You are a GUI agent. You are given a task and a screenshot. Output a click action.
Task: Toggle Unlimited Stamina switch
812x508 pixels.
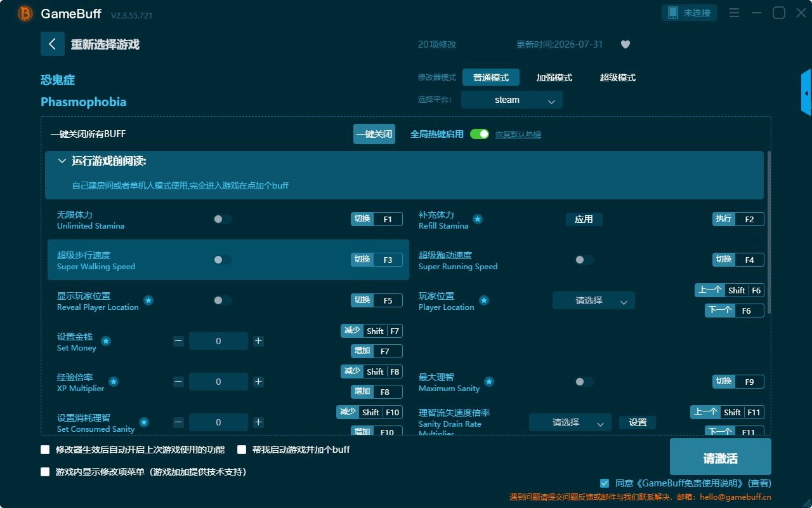click(x=223, y=219)
